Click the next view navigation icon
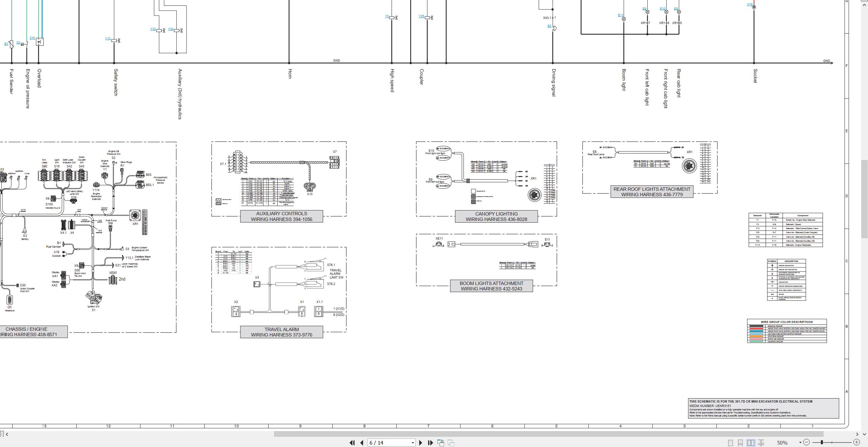Screen dimensions: 868x447 pyautogui.click(x=451, y=443)
